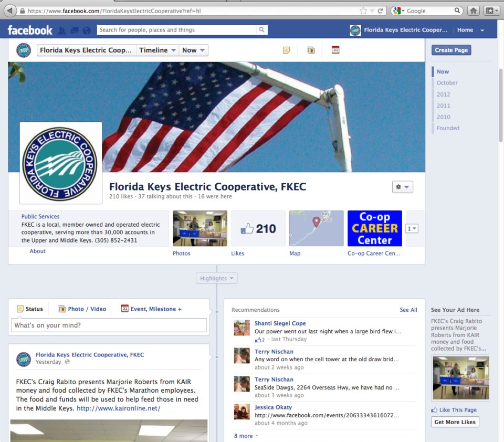504x442 pixels.
Task: Open the messages icon in the header
Action: 74,30
